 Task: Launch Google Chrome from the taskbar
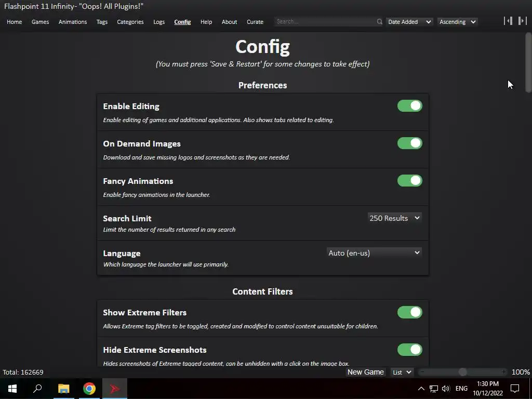[x=89, y=389]
